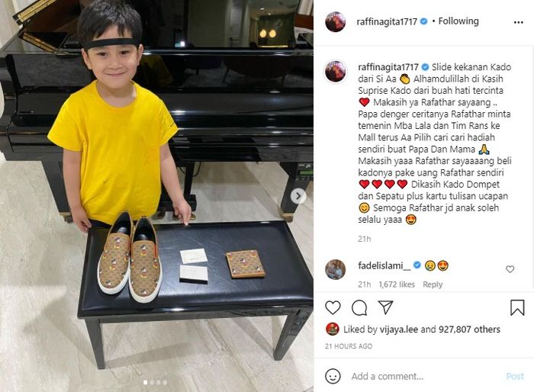
Task: Open comments via the speech bubble icon
Action: [359, 308]
